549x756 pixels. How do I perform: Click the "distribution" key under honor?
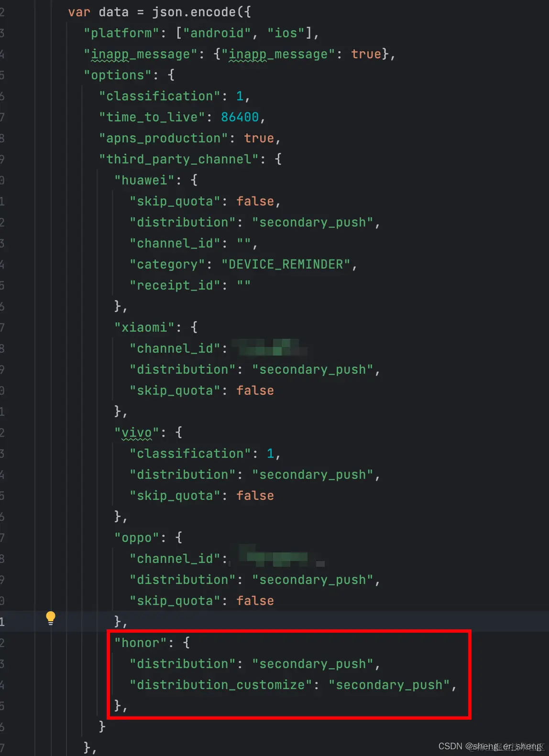coord(183,664)
